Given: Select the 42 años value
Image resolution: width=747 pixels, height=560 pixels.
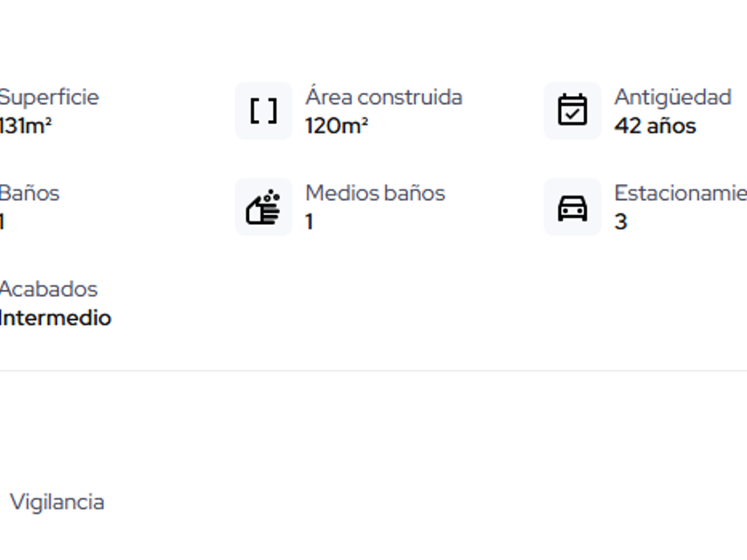Looking at the screenshot, I should pos(655,125).
